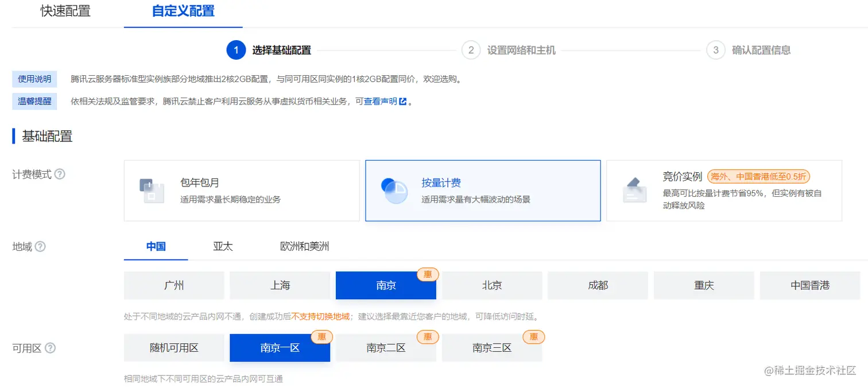Switch to the 快速配置 tab

[65, 11]
